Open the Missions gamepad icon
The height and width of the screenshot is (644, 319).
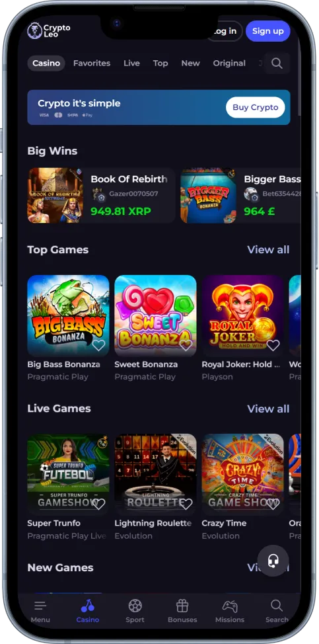point(230,606)
